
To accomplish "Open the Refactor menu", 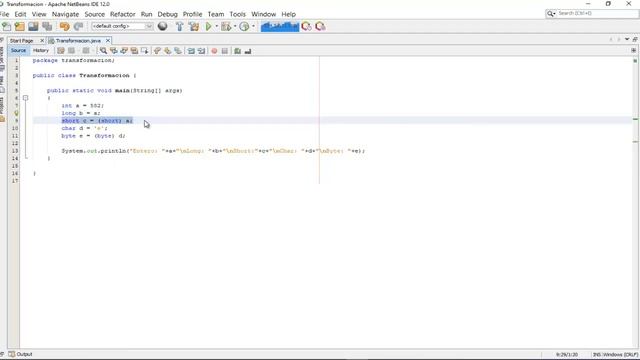I will click(x=122, y=14).
